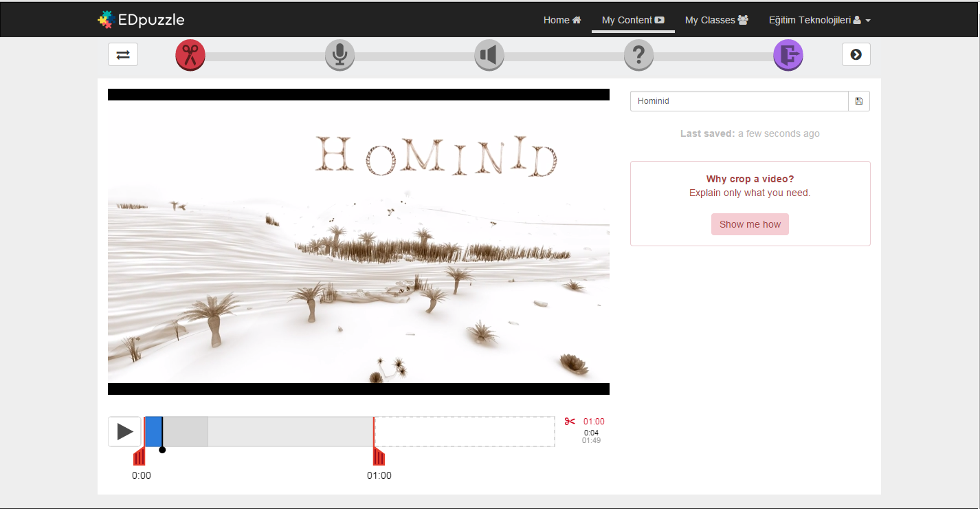Click the 'Last saved' status text
980x509 pixels.
(x=750, y=133)
